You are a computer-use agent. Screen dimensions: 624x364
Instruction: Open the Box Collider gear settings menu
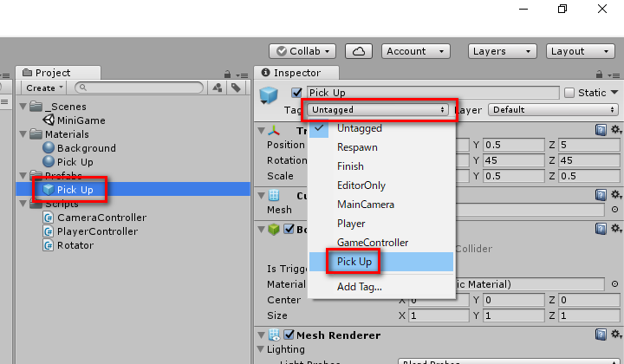click(616, 228)
